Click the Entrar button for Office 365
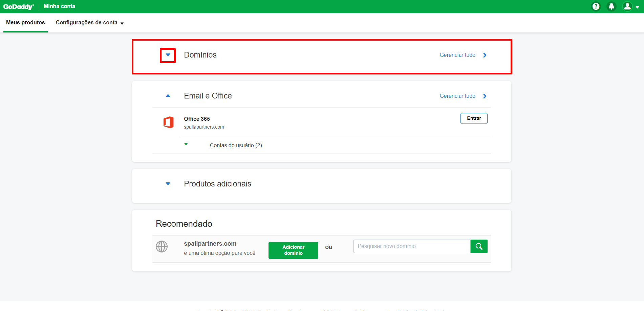 pyautogui.click(x=474, y=118)
